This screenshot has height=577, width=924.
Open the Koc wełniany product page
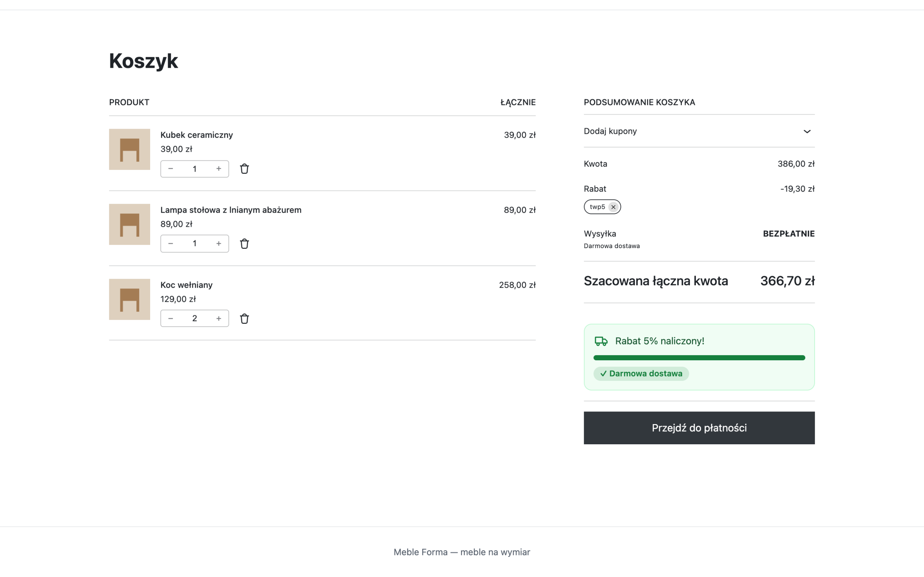pyautogui.click(x=186, y=285)
